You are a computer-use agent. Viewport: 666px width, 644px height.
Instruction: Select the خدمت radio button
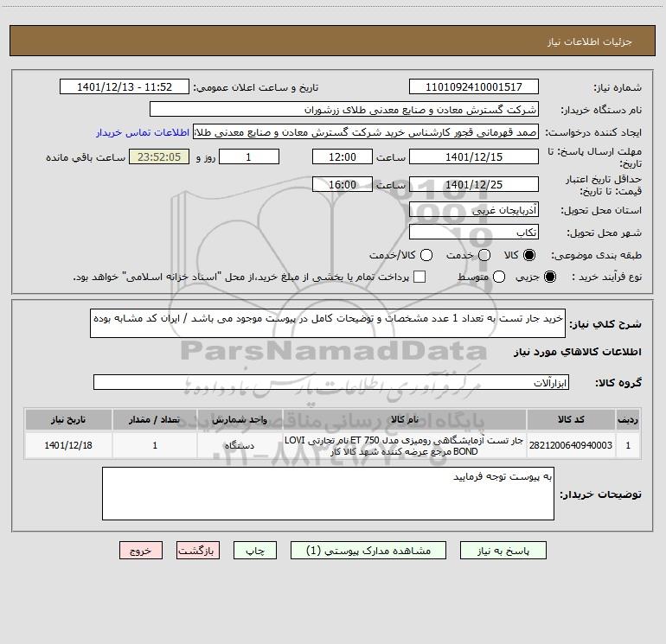pyautogui.click(x=484, y=255)
